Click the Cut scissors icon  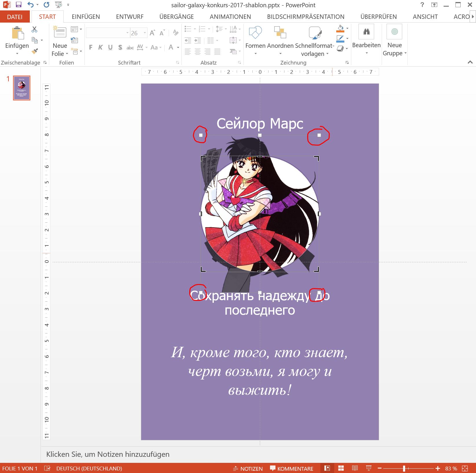[x=34, y=29]
